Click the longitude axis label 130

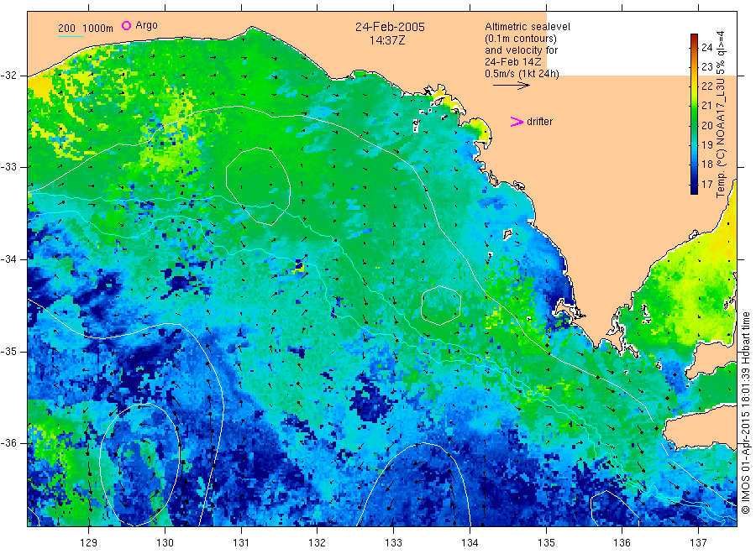coord(165,543)
